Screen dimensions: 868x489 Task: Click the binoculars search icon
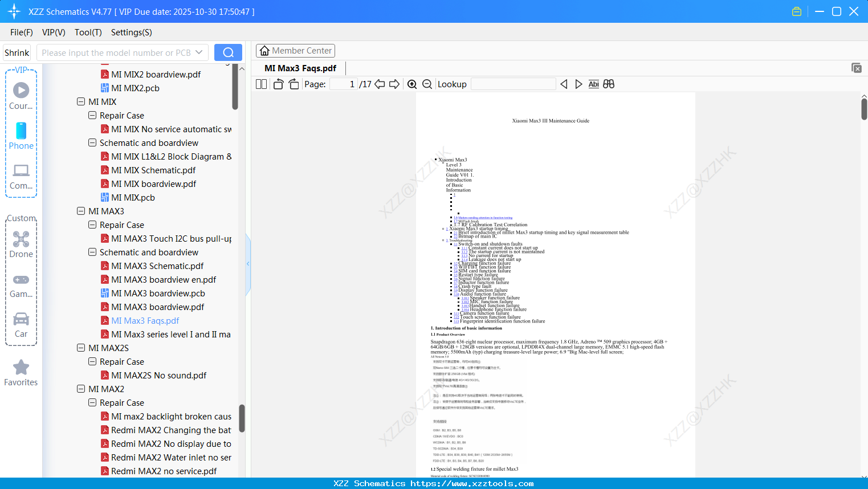[x=609, y=84]
